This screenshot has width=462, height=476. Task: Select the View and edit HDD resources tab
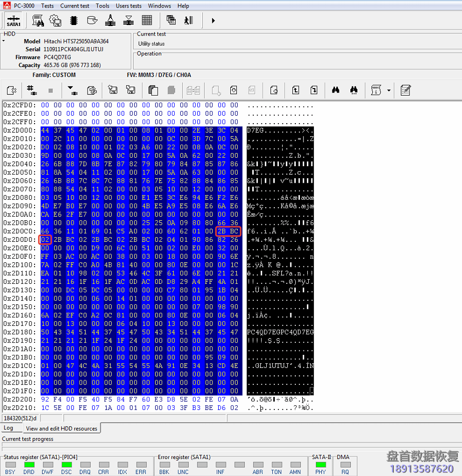point(63,428)
